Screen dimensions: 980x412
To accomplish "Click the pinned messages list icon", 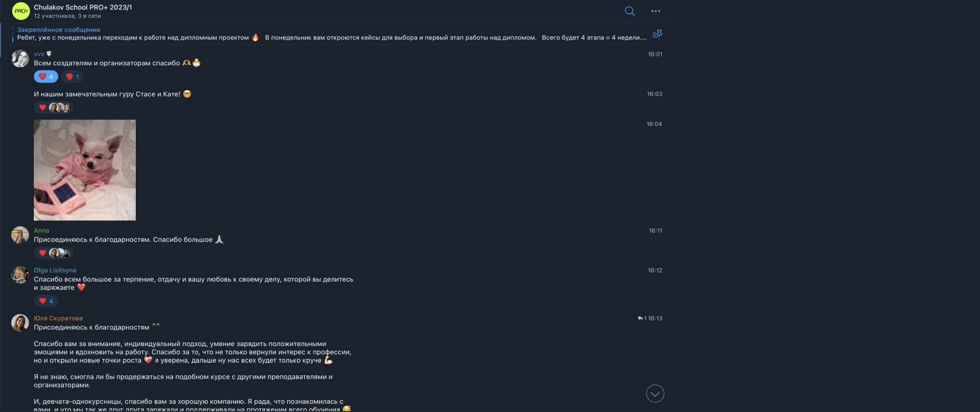I will tap(657, 34).
